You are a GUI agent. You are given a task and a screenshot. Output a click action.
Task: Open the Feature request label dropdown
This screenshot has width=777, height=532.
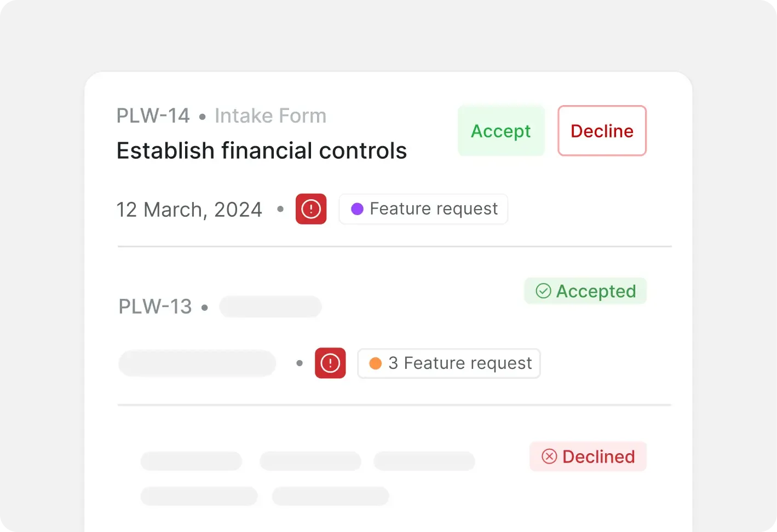click(x=423, y=209)
